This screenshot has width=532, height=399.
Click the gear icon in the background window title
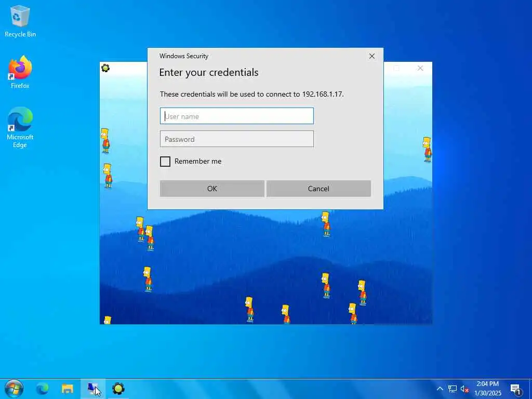(x=105, y=68)
